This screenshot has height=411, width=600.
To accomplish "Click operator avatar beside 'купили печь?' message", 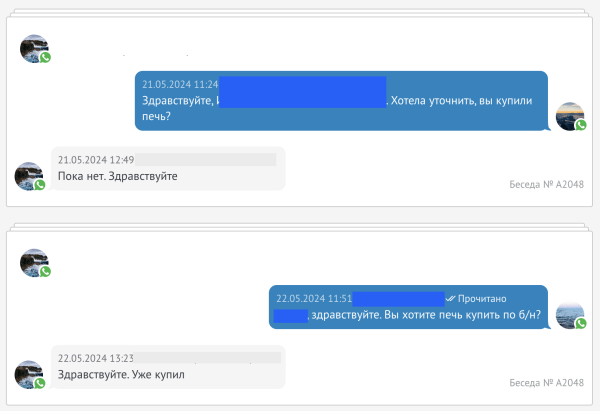I will pos(570,116).
